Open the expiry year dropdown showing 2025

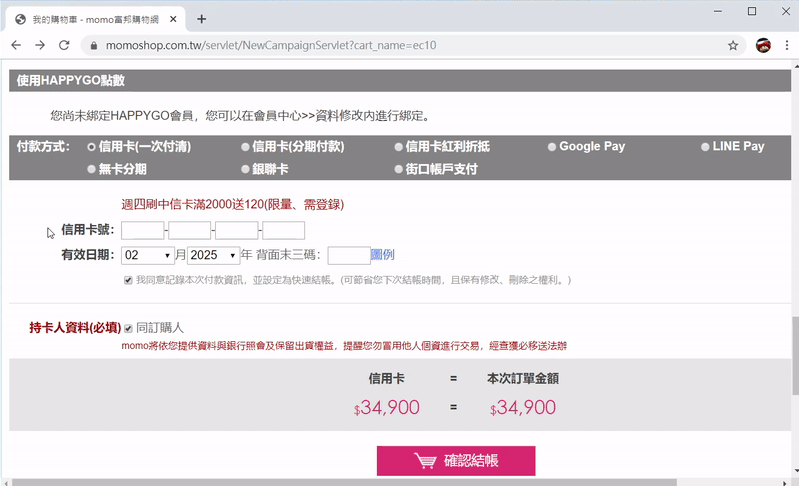click(214, 255)
